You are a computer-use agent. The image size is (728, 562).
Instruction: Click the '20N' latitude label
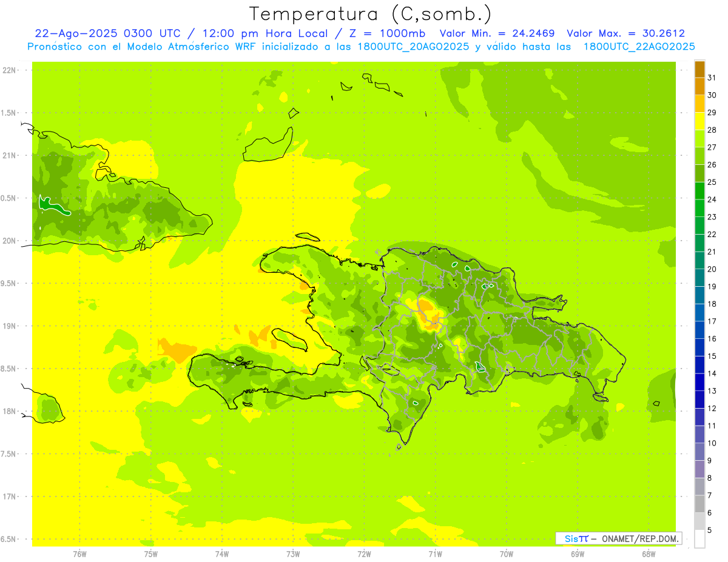coord(8,241)
